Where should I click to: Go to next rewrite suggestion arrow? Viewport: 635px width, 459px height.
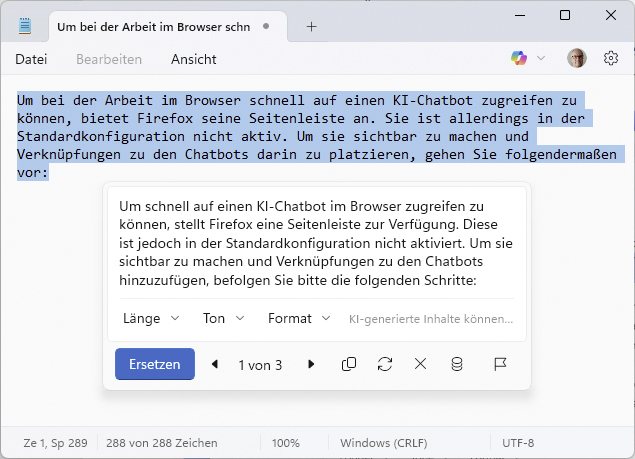click(311, 364)
